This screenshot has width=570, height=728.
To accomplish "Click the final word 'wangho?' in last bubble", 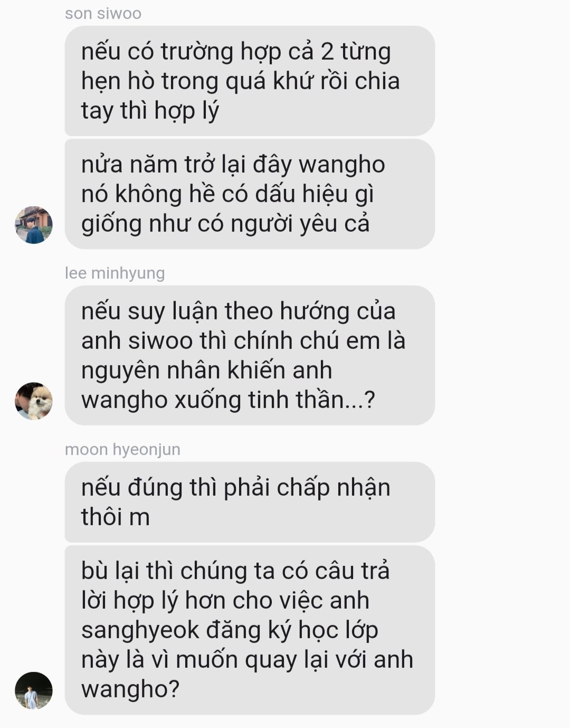I will (x=130, y=689).
